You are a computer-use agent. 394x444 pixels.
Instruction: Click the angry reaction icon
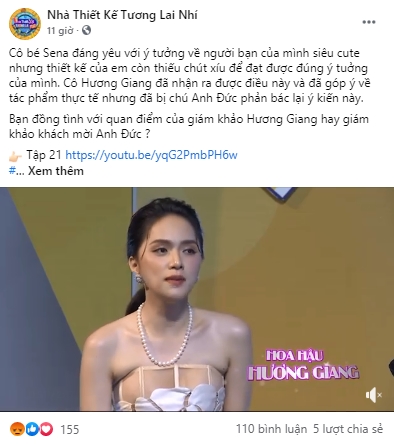pyautogui.click(x=17, y=429)
